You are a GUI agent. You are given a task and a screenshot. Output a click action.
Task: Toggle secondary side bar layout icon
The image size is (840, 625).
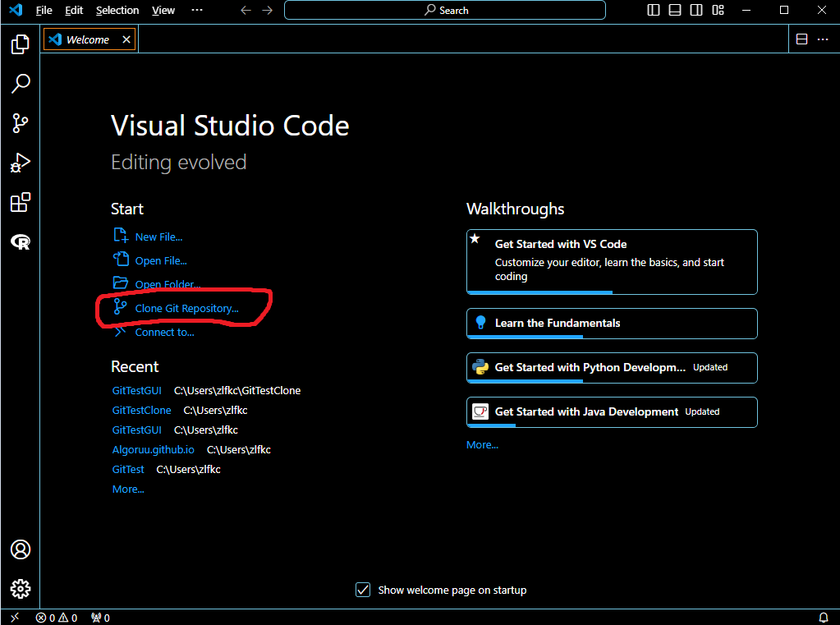click(x=696, y=10)
